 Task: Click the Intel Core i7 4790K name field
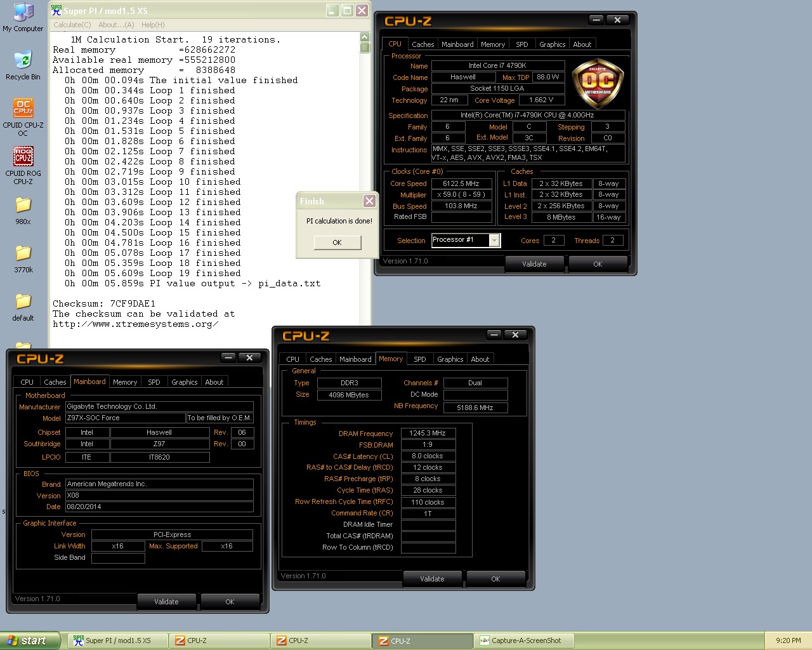coord(497,65)
